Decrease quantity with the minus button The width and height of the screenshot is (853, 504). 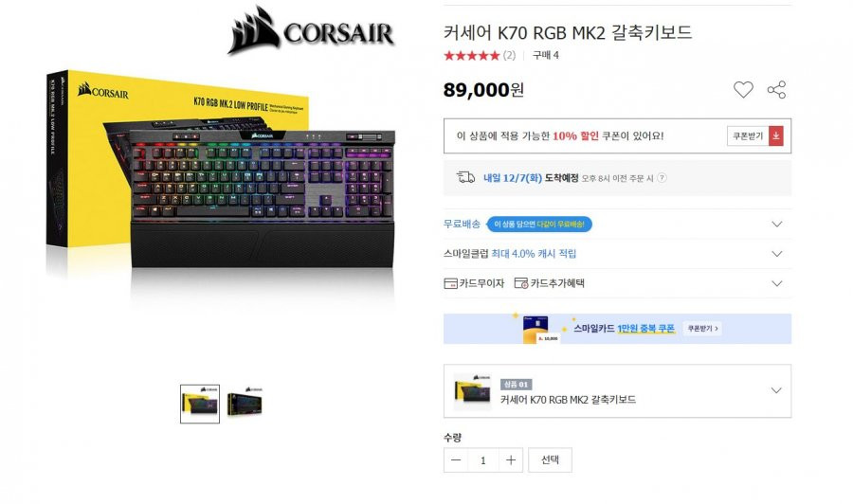[456, 460]
